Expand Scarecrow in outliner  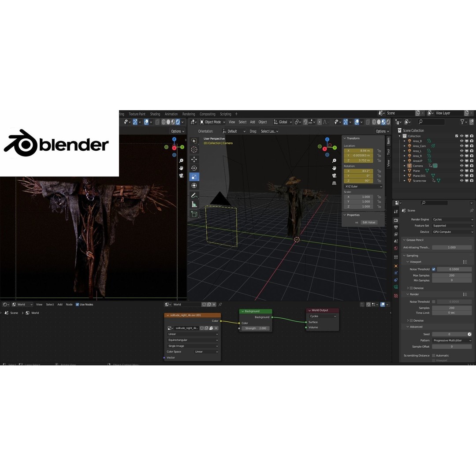click(x=405, y=181)
